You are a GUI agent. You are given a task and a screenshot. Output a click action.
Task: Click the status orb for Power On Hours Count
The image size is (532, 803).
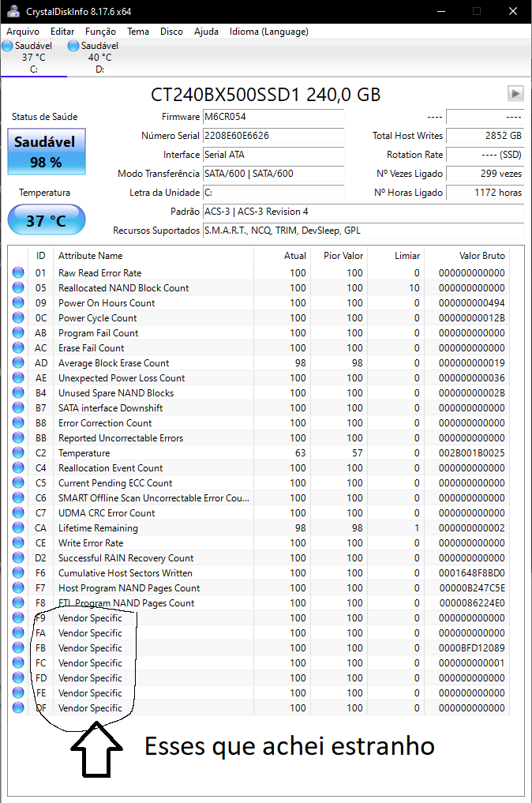[x=18, y=302]
